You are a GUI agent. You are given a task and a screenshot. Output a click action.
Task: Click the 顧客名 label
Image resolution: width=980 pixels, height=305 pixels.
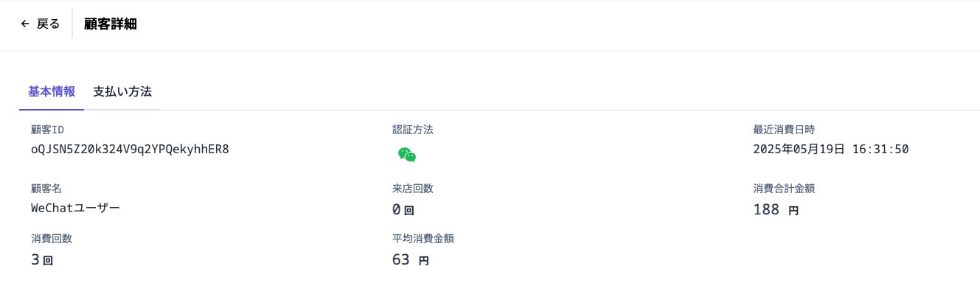tap(46, 189)
